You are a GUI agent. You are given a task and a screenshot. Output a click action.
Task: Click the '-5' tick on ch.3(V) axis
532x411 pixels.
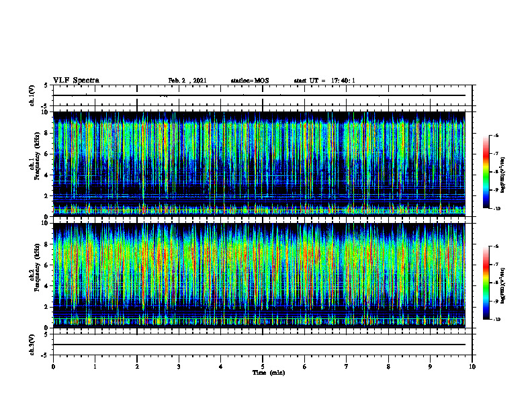pyautogui.click(x=45, y=355)
